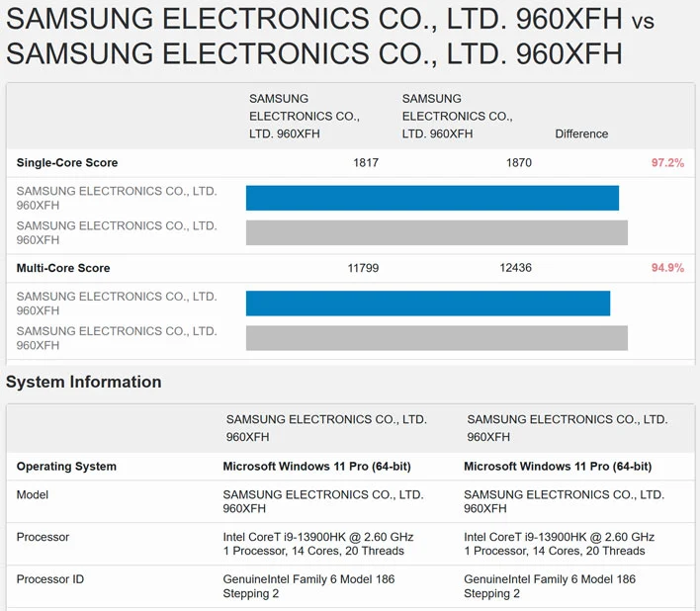700x611 pixels.
Task: Click the Multi-Core Score label
Action: click(x=63, y=268)
